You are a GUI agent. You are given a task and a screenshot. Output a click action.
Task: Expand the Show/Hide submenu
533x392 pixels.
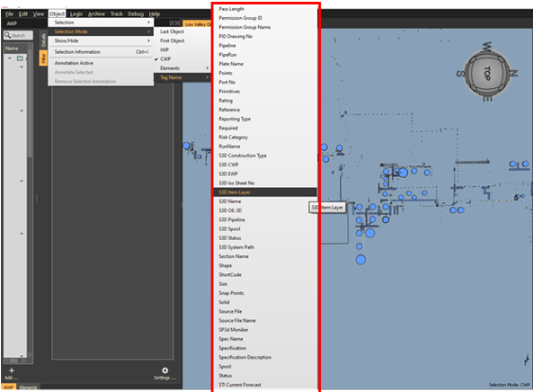[101, 40]
